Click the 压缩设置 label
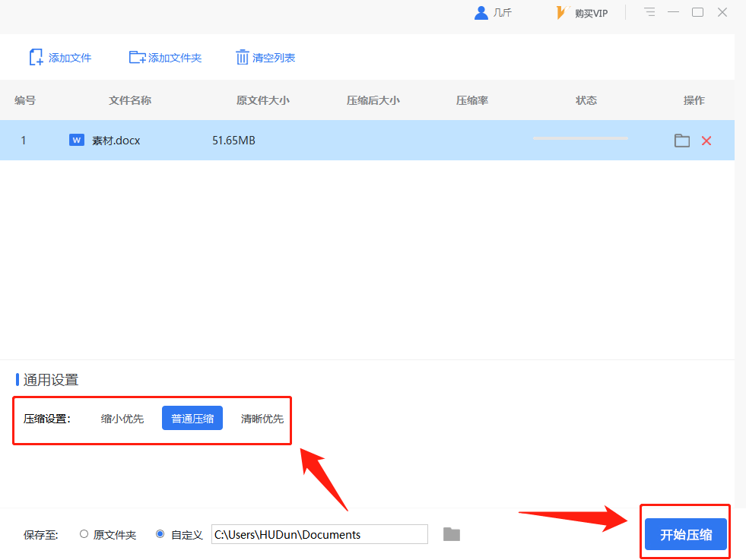746x560 pixels. 47,419
